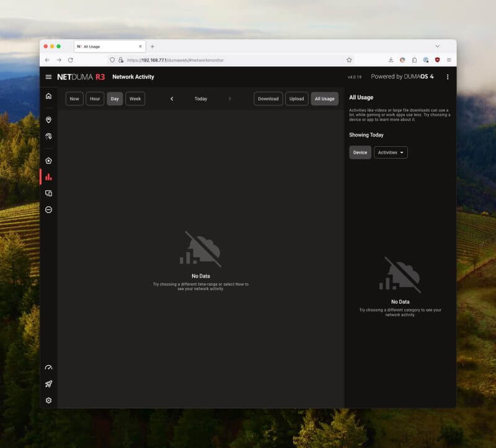
Task: Open the Ping Heatmap radar icon
Action: point(48,136)
